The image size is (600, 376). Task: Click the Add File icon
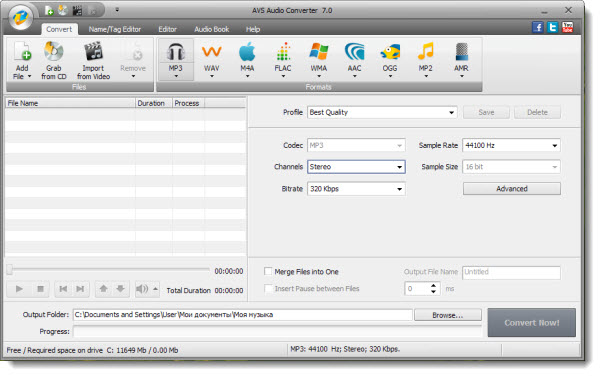pos(22,52)
